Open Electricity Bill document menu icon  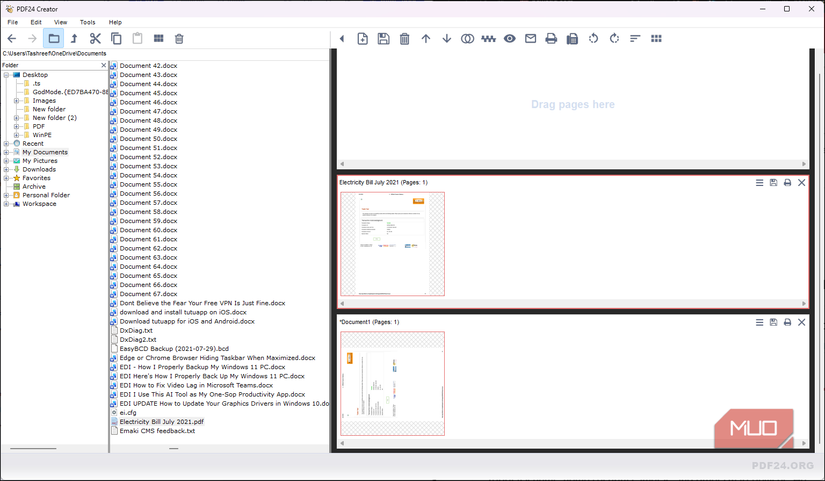click(759, 183)
